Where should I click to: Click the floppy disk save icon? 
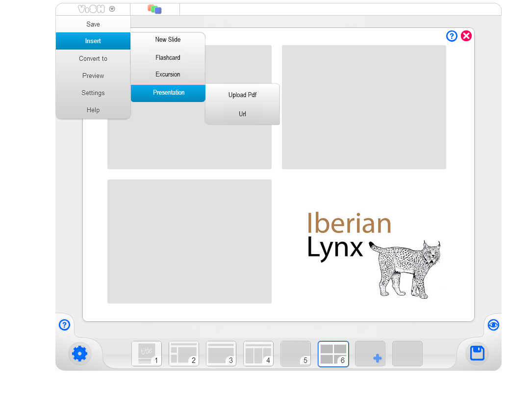click(477, 354)
